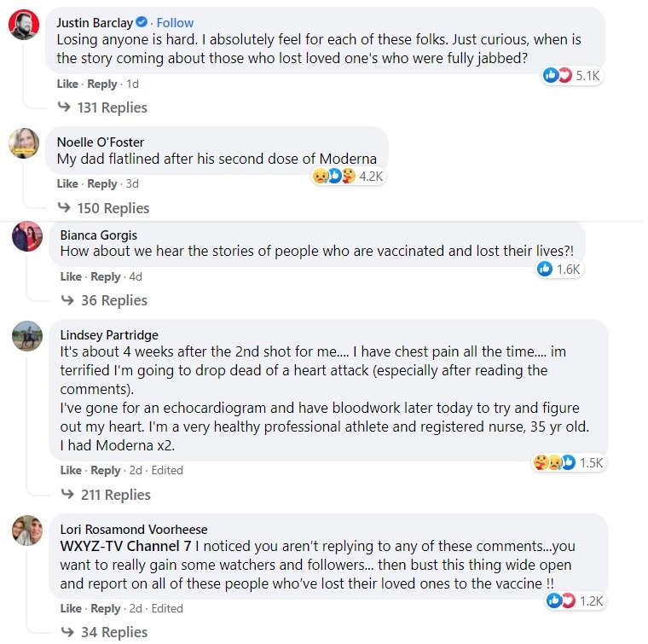Open Lindsey Partridge's profile name link
Viewport: 648px width, 644px height.
click(x=109, y=335)
